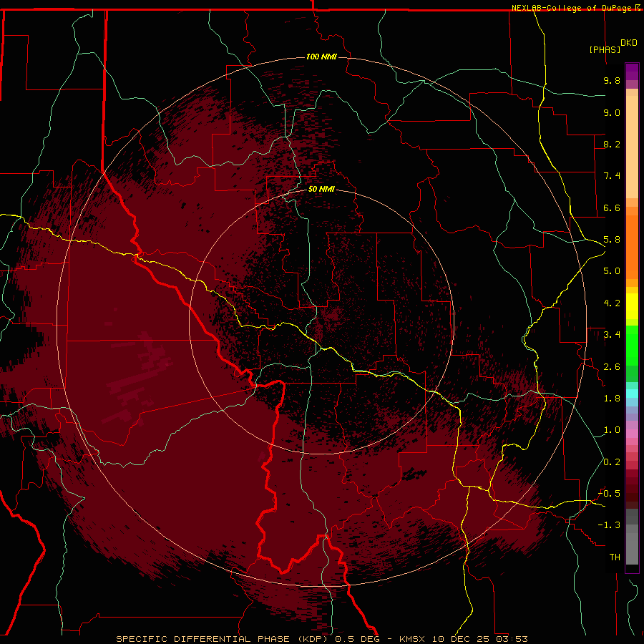This screenshot has height=644, width=644.
Task: Click the 1.8 value on the scale
Action: click(612, 399)
